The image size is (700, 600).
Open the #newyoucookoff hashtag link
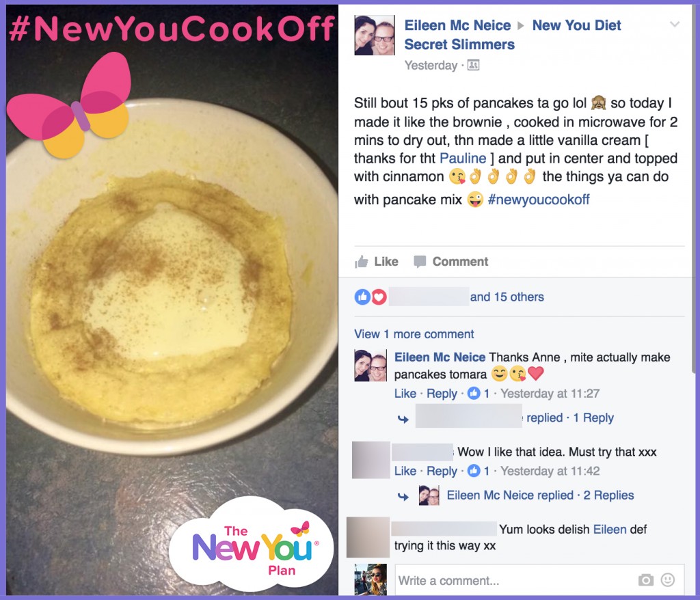pos(539,200)
